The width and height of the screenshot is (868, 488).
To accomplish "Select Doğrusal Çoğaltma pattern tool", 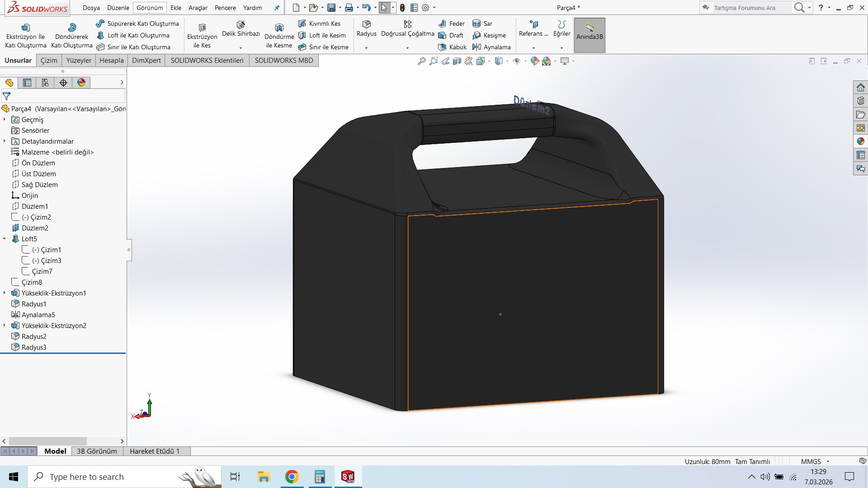I will click(407, 29).
